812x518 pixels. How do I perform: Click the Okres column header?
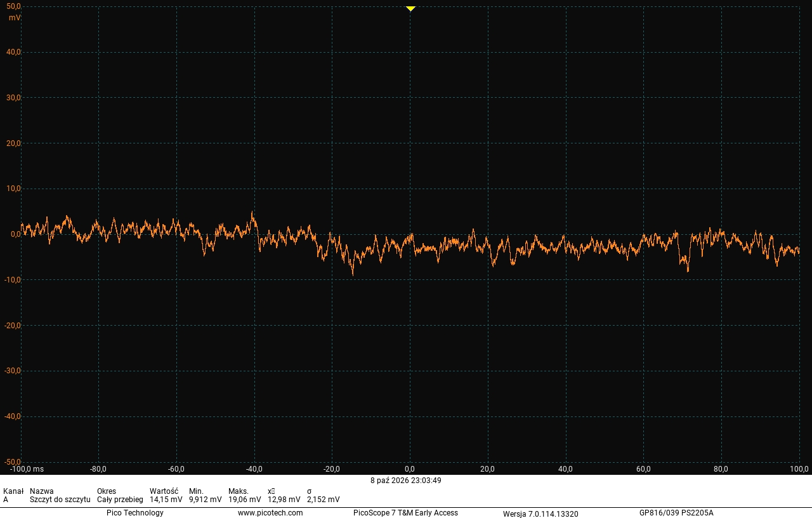tap(107, 491)
